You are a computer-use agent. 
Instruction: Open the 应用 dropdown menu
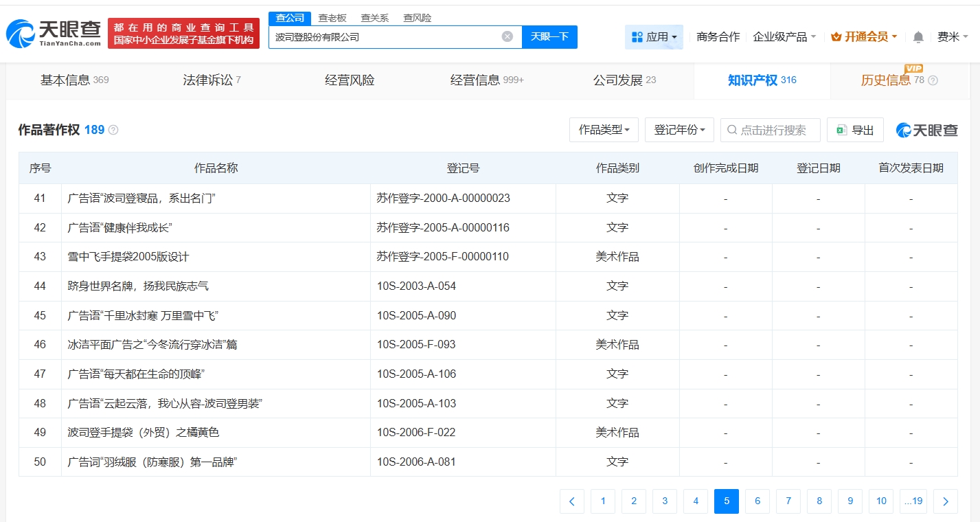click(x=654, y=37)
